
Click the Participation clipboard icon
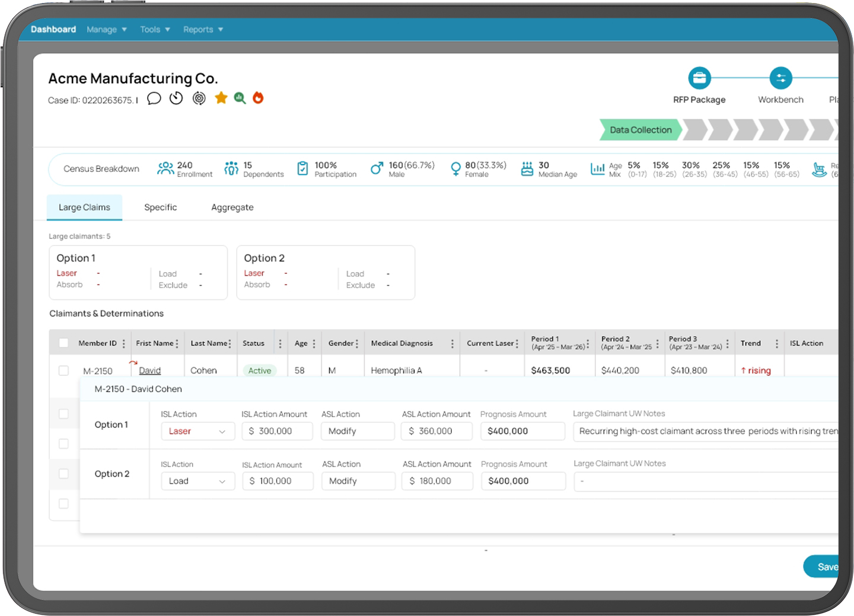[302, 169]
